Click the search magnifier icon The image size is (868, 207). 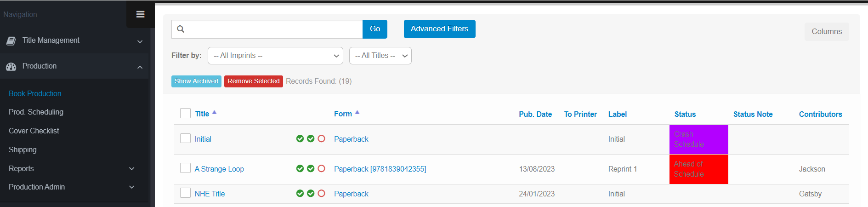coord(181,29)
